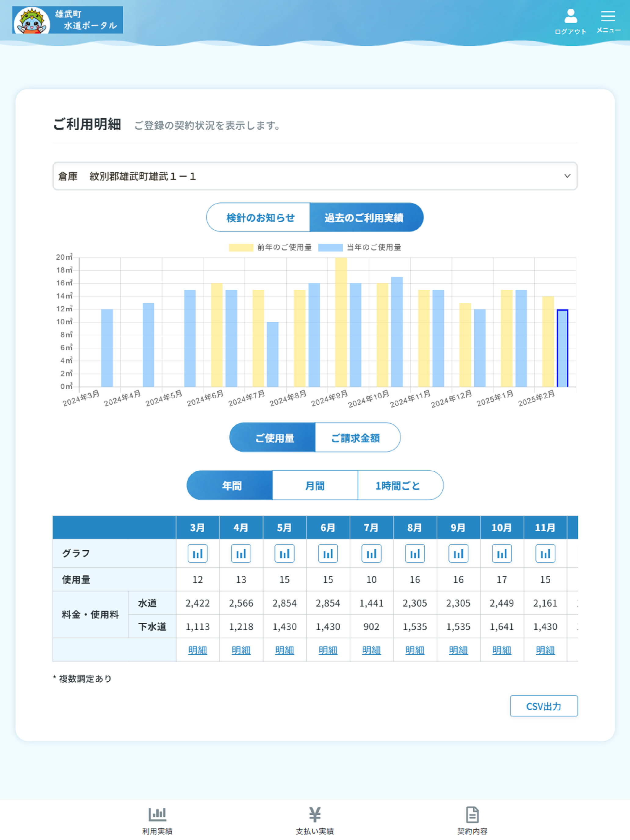Viewport: 630px width, 840px height.
Task: Open the August graph icon
Action: (415, 554)
